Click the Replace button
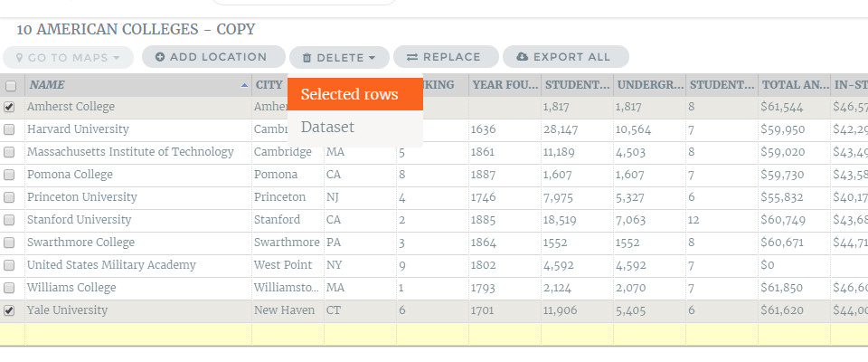This screenshot has width=868, height=362. (x=446, y=57)
